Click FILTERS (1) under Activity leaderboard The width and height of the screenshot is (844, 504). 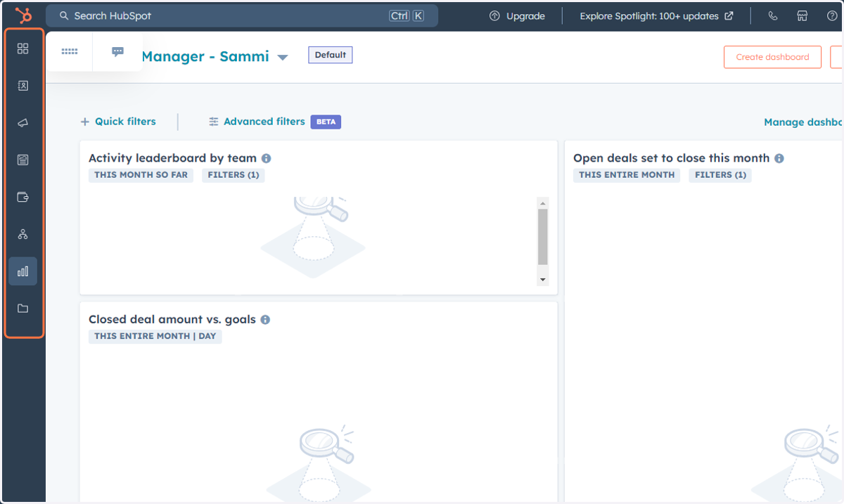(234, 175)
